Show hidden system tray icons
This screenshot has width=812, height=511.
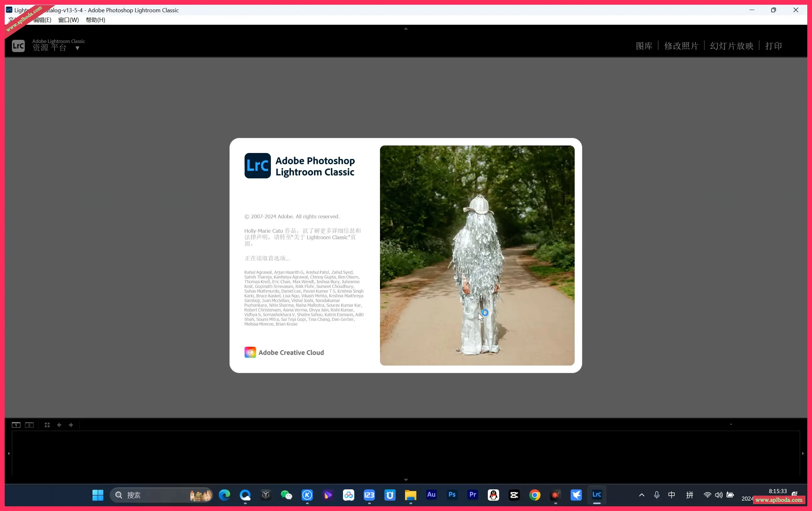tap(642, 495)
